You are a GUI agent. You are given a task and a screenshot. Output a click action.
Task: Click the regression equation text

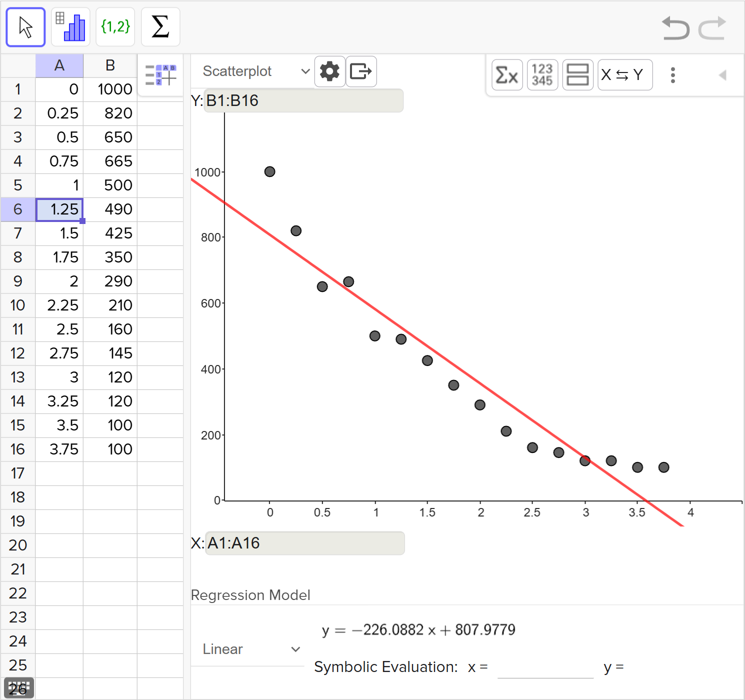coord(418,630)
